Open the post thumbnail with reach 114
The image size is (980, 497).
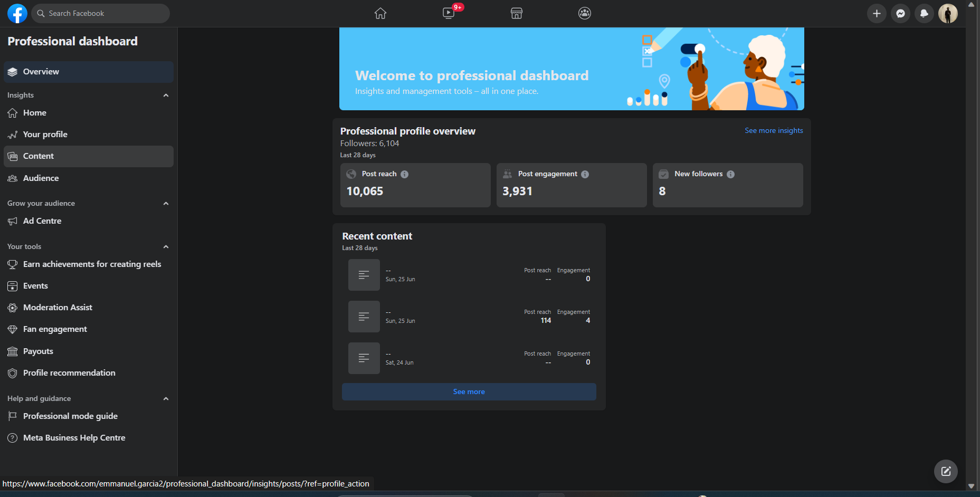pyautogui.click(x=364, y=317)
